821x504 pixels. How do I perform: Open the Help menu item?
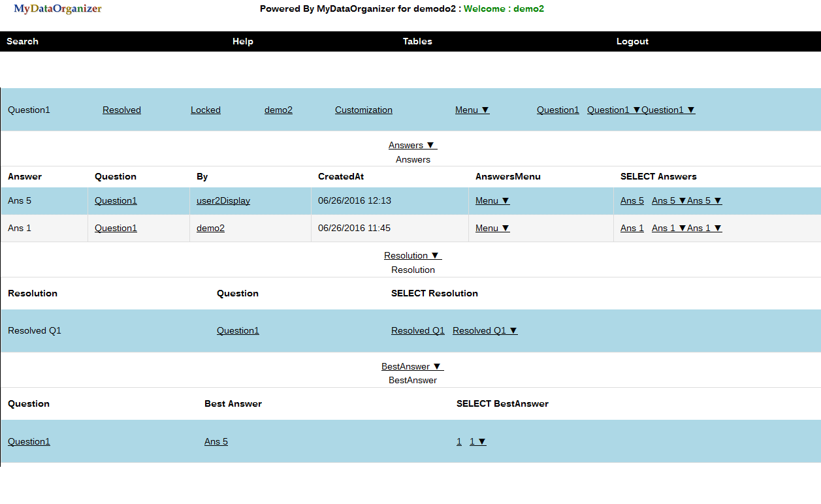click(242, 41)
